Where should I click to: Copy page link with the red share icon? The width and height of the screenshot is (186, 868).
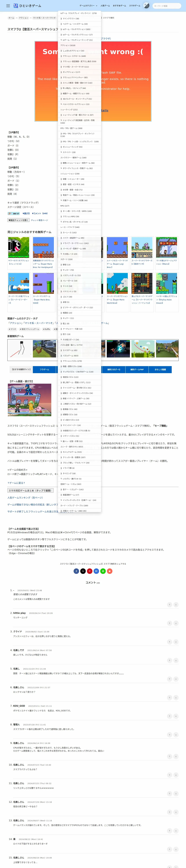coord(110,571)
